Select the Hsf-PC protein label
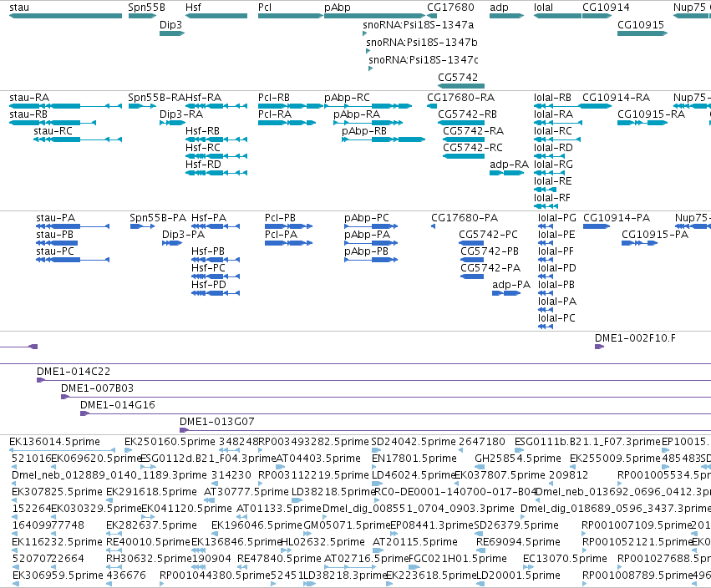The height and width of the screenshot is (588, 711). [208, 268]
